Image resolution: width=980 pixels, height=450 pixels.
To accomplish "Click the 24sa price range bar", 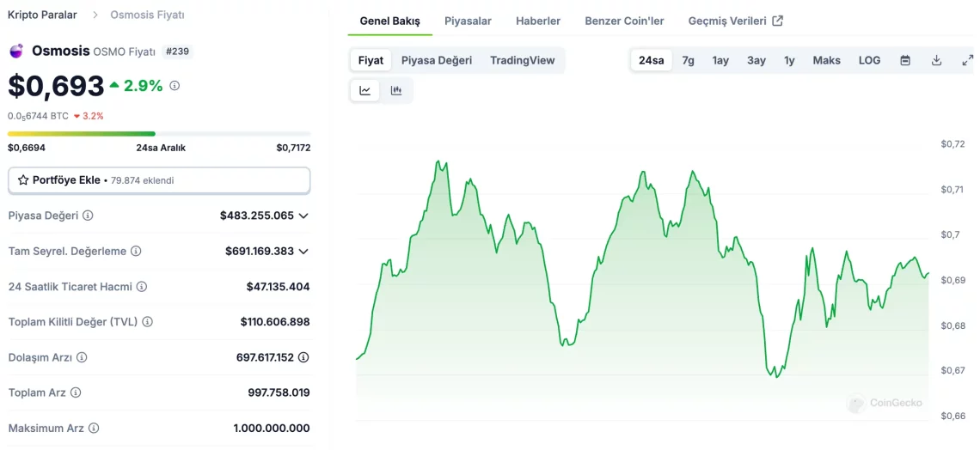I will click(159, 134).
